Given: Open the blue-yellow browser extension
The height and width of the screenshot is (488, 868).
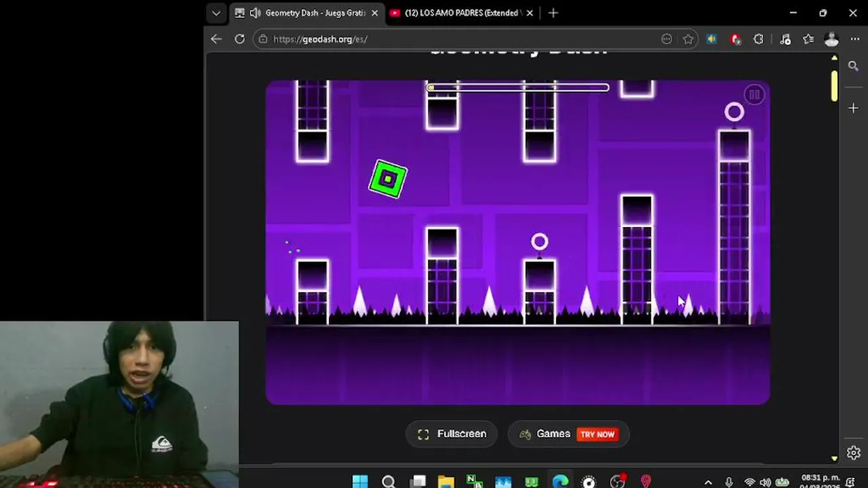Looking at the screenshot, I should tap(711, 39).
